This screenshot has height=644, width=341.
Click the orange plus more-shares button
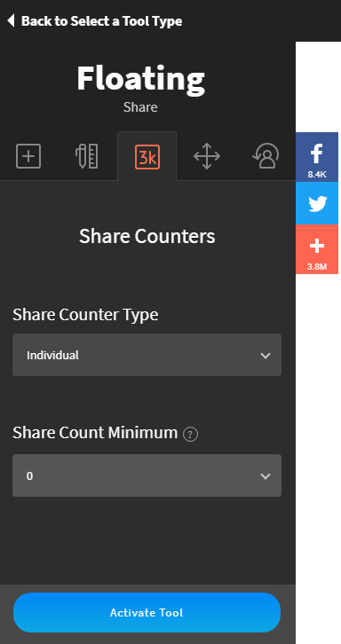point(317,249)
